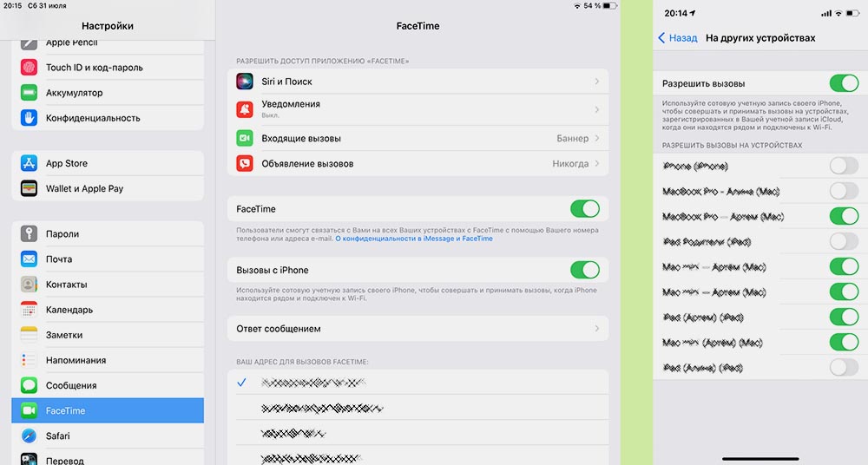This screenshot has height=465, width=868.
Task: Tap the green Incoming calls video icon
Action: pos(245,138)
